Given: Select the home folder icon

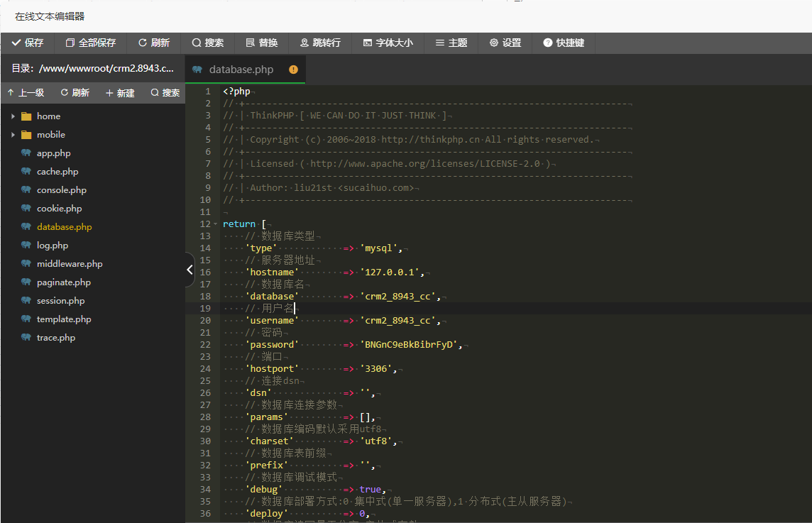Looking at the screenshot, I should 26,116.
